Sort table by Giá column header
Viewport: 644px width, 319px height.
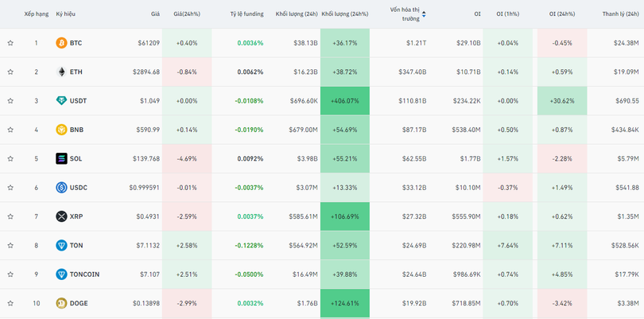coord(155,14)
